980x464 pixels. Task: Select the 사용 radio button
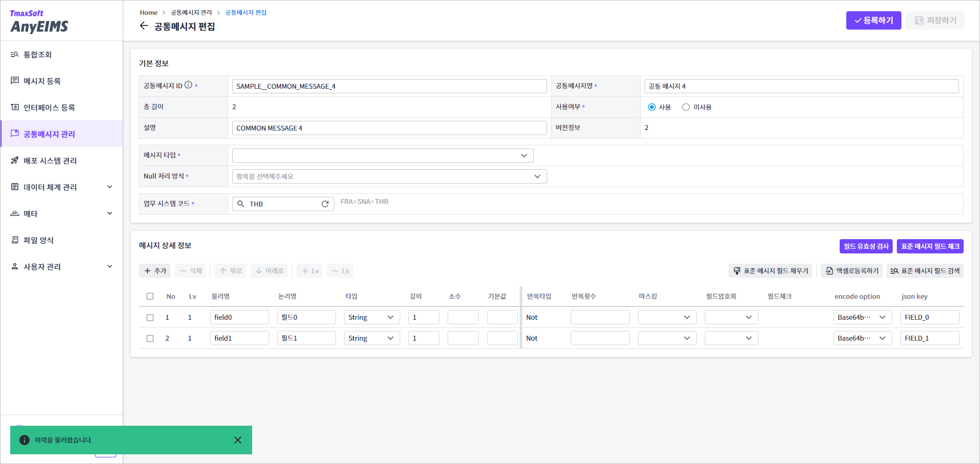coord(652,107)
